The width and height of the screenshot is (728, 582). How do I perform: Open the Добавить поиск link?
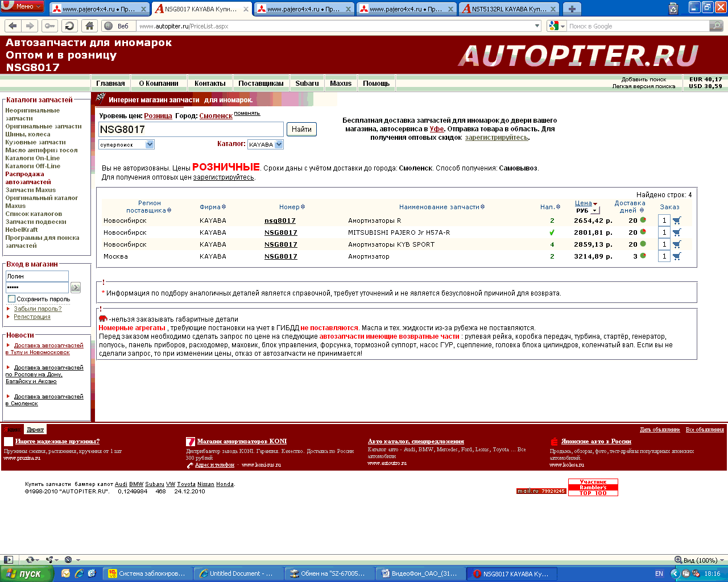pos(644,80)
